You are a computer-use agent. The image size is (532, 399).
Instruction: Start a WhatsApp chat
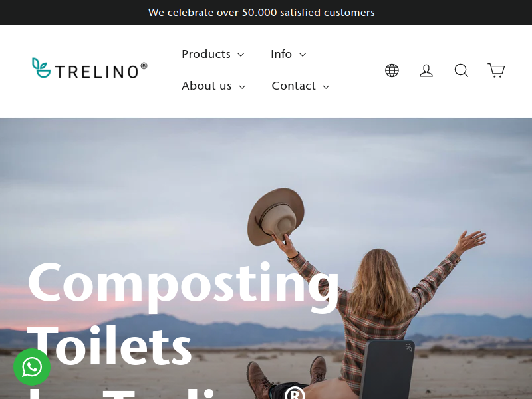tap(32, 367)
